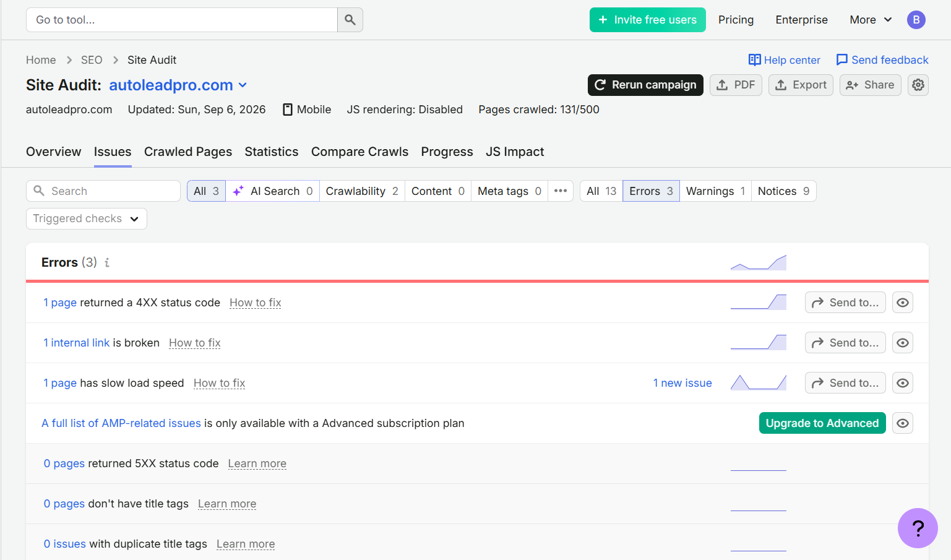Show Notices 9 filter
951x560 pixels.
coord(784,191)
